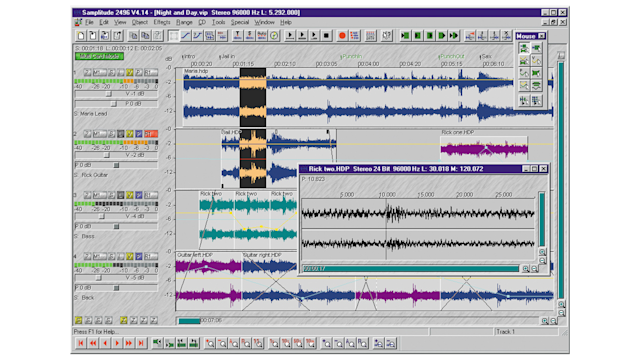Click the Stop playback square button

click(x=326, y=36)
